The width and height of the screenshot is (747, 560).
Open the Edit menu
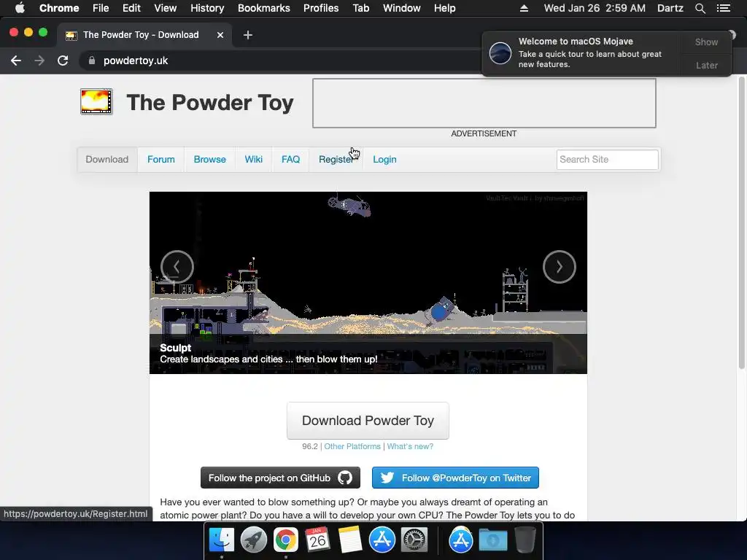(131, 8)
